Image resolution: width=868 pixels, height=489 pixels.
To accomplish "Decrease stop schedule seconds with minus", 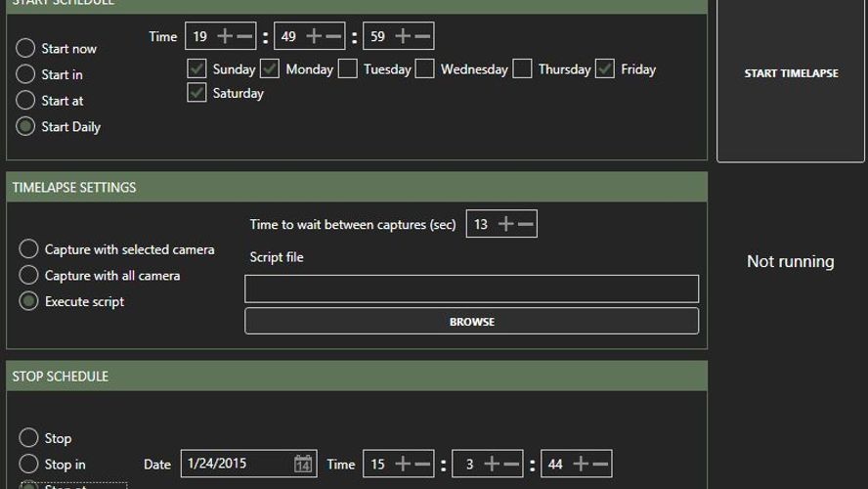I will [600, 464].
